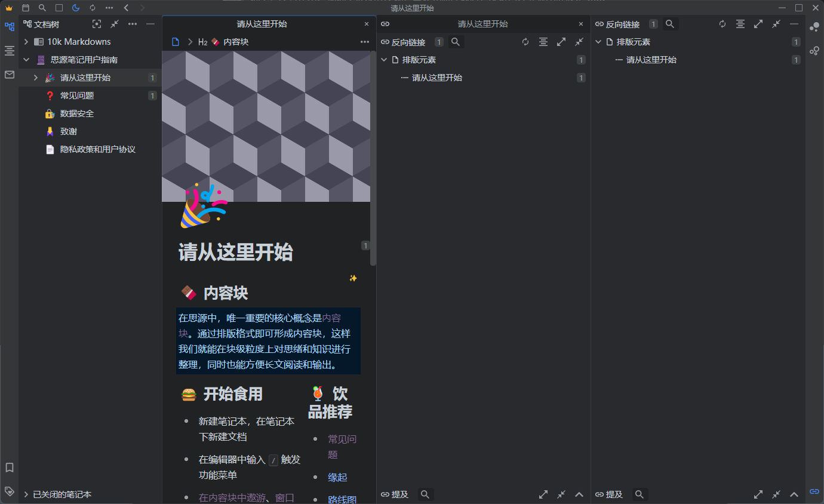824x504 pixels.
Task: Expand 请从这里开始 in the doc tree
Action: point(36,78)
